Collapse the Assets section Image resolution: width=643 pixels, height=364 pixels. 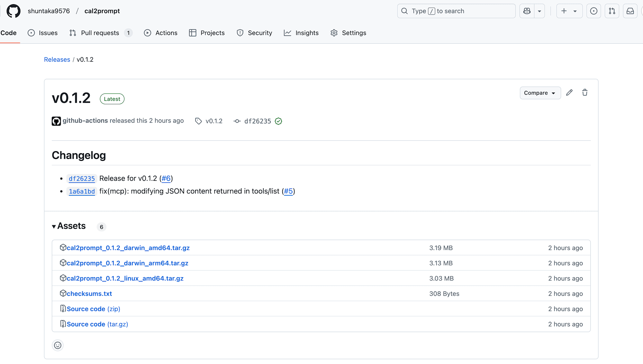[x=69, y=226]
